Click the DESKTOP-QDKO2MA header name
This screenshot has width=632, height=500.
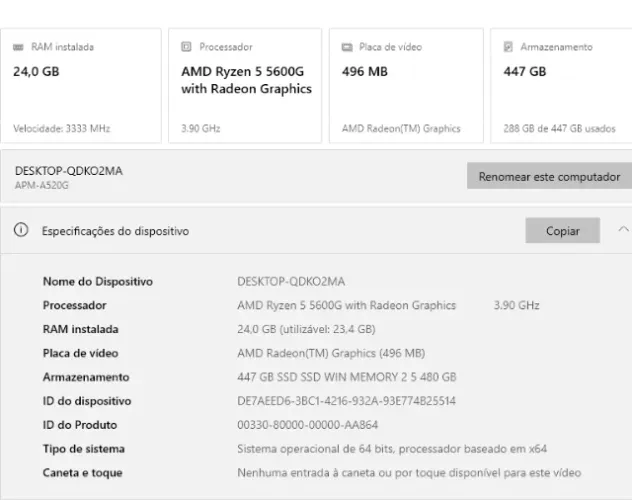coord(69,171)
